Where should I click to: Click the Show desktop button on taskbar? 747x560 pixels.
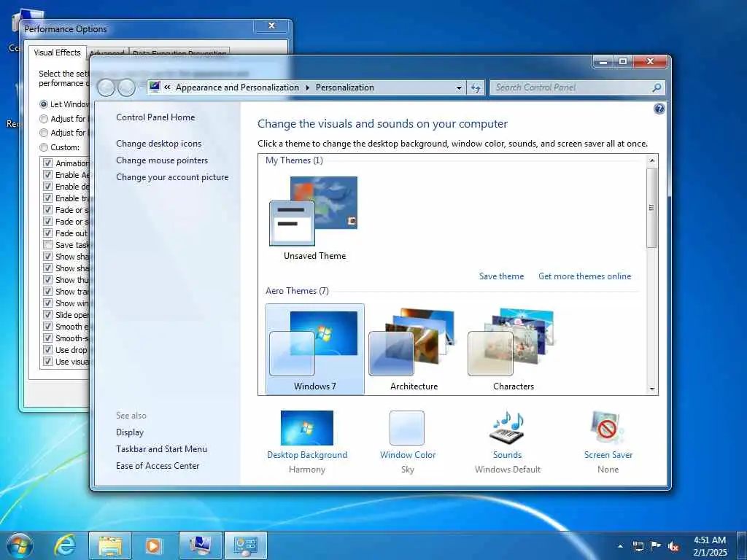pyautogui.click(x=742, y=545)
